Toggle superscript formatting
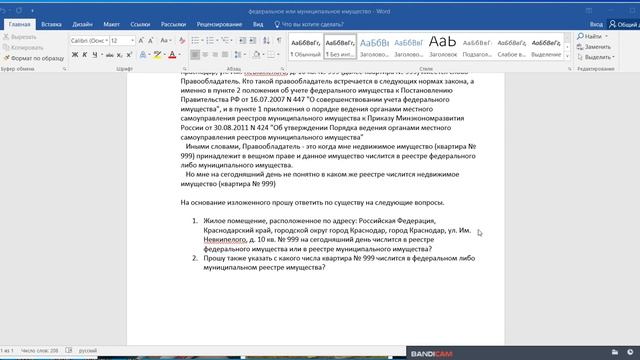The image size is (640, 360). pyautogui.click(x=129, y=54)
